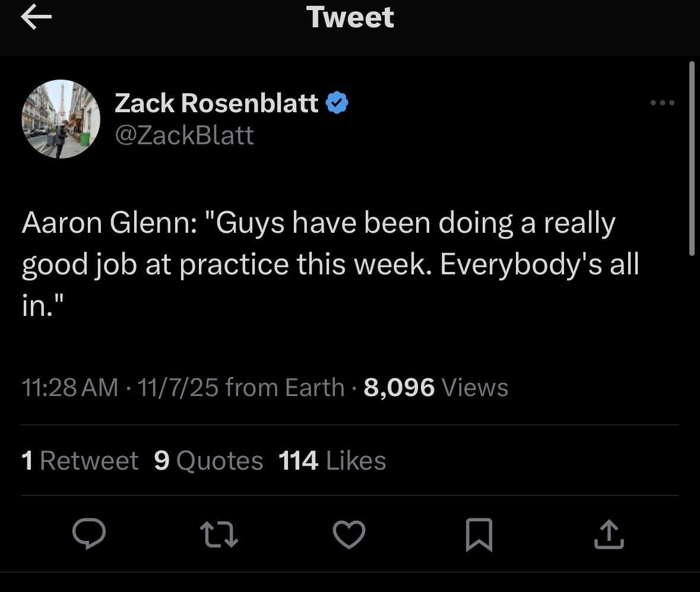Click the Tweet header title
700x592 pixels.
[350, 17]
